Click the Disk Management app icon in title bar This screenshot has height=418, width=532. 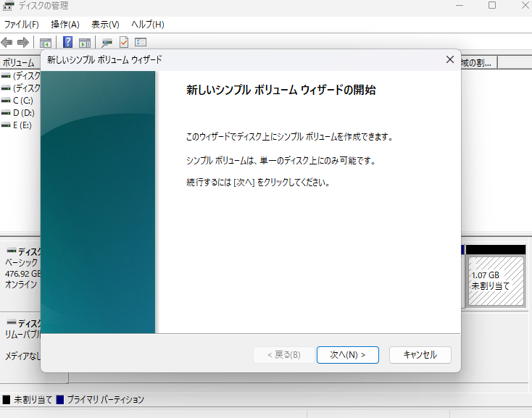point(9,6)
